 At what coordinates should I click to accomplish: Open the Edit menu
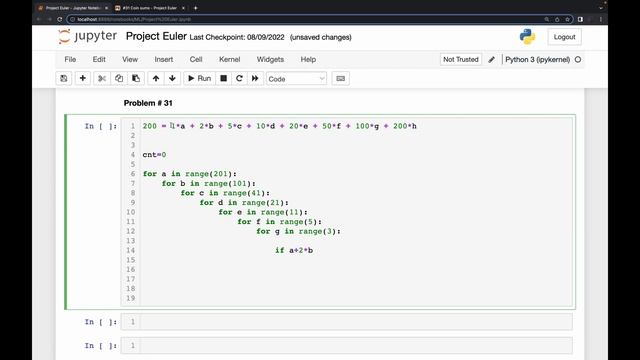coord(99,59)
